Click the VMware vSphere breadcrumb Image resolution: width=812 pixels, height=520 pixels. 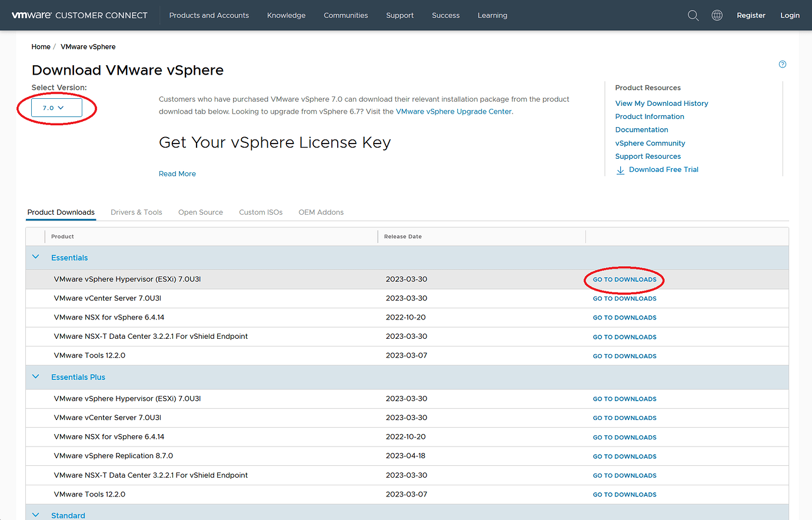coord(88,46)
